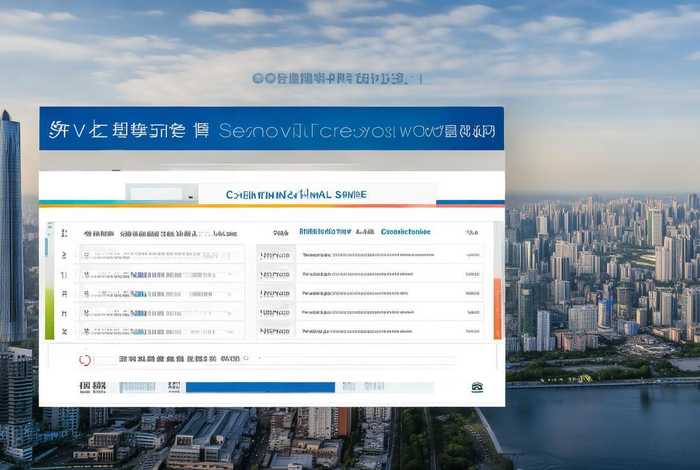Click the gray button left of the blue bar

pyautogui.click(x=138, y=387)
